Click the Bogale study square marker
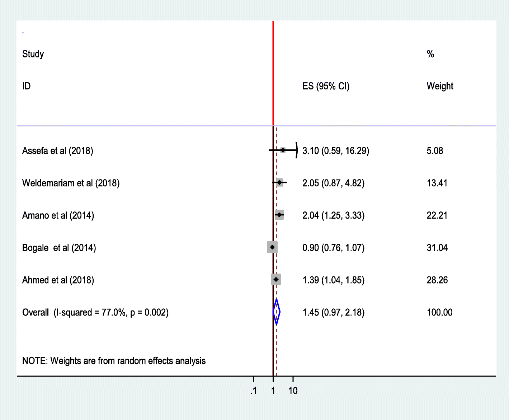This screenshot has height=420, width=509. (272, 247)
